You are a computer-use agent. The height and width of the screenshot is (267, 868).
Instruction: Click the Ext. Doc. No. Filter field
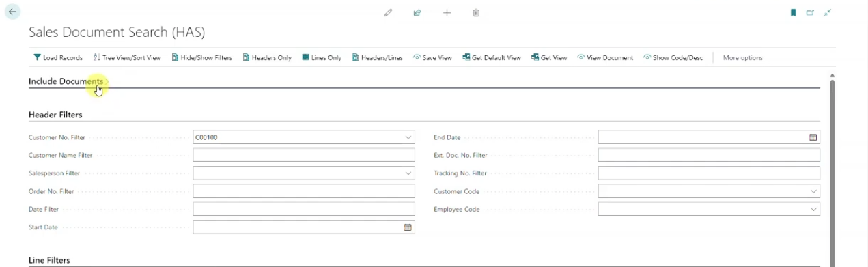pos(709,155)
